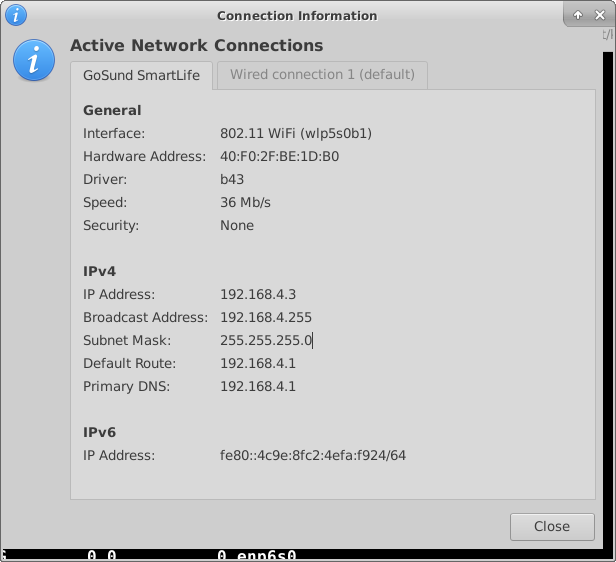This screenshot has width=616, height=562.
Task: Click the Hardware Address label
Action: (144, 156)
